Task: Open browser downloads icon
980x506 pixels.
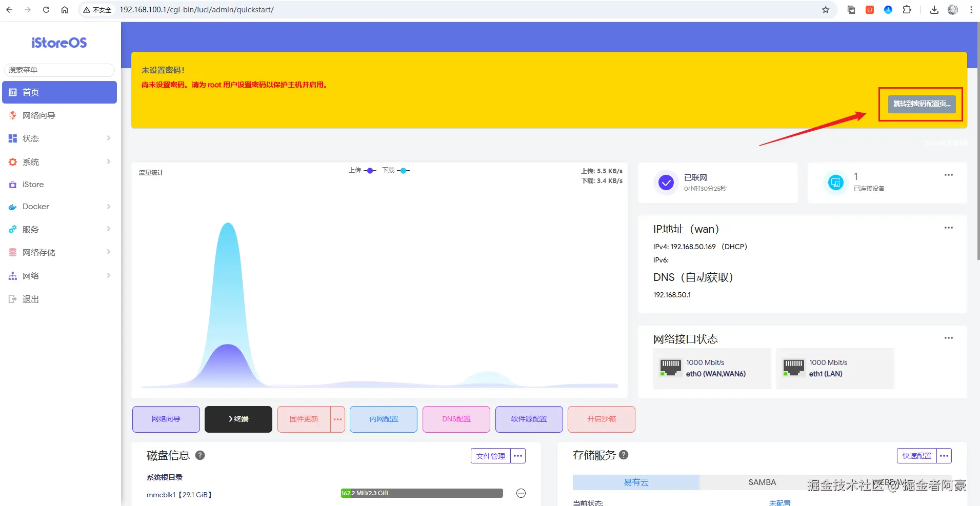Action: point(934,10)
